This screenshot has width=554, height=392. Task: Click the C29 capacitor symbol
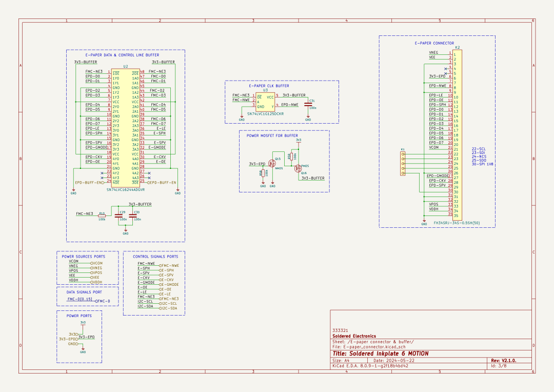coord(119,215)
